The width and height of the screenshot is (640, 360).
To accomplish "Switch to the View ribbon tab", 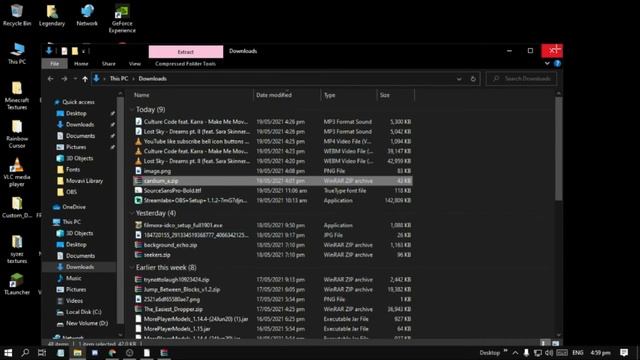I will click(135, 64).
